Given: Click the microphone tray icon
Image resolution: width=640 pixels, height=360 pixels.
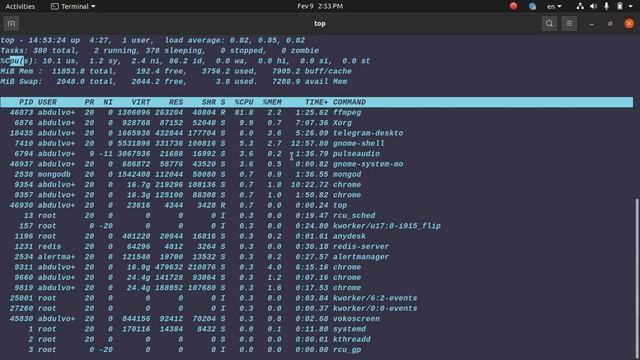Looking at the screenshot, I should tap(606, 6).
